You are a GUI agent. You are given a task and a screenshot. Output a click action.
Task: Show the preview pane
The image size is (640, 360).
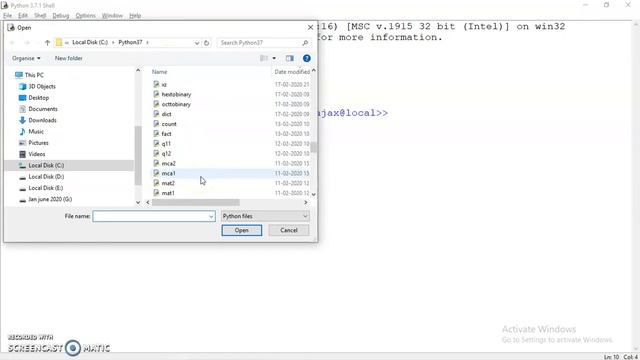click(290, 58)
